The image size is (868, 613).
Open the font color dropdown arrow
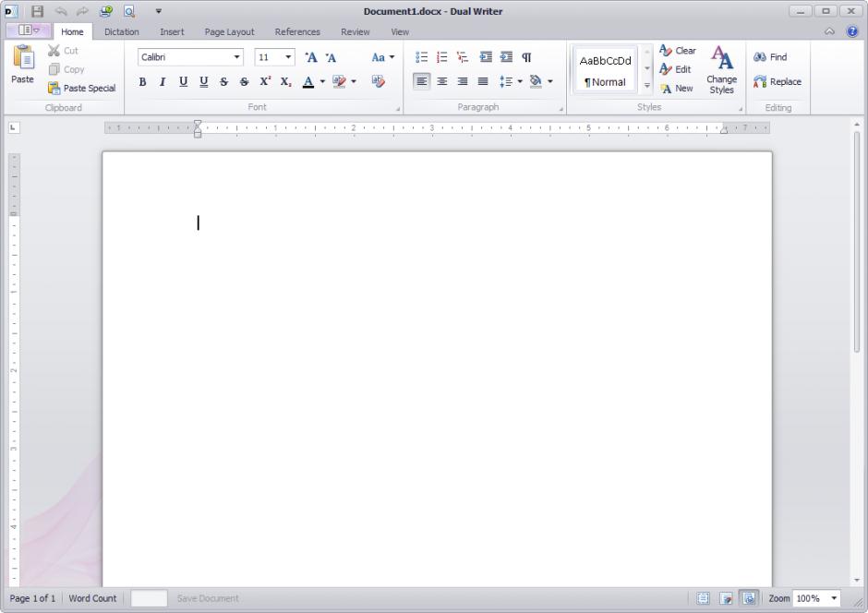322,81
